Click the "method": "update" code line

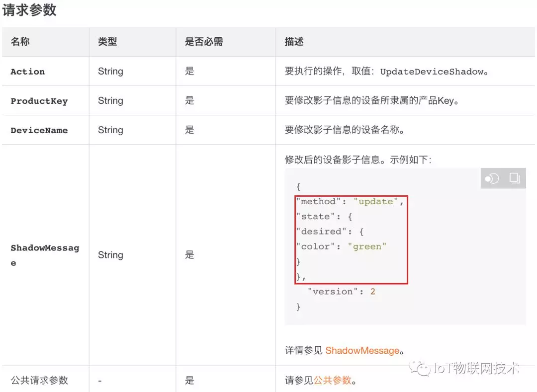[350, 202]
